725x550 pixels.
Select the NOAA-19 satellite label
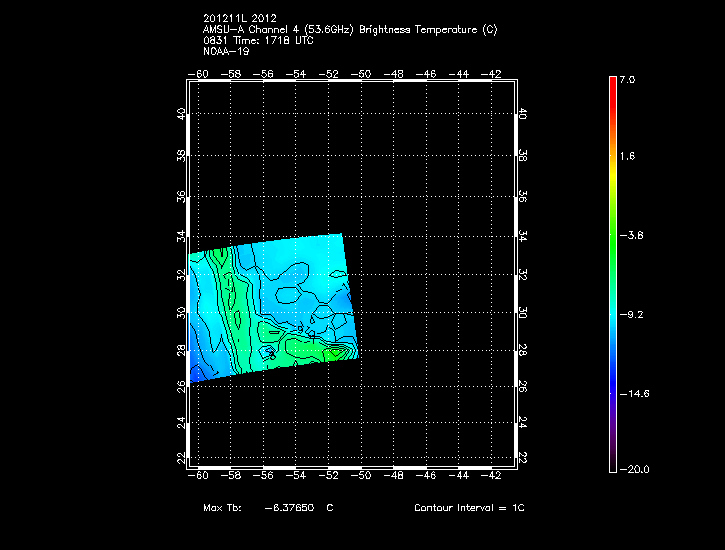point(225,50)
